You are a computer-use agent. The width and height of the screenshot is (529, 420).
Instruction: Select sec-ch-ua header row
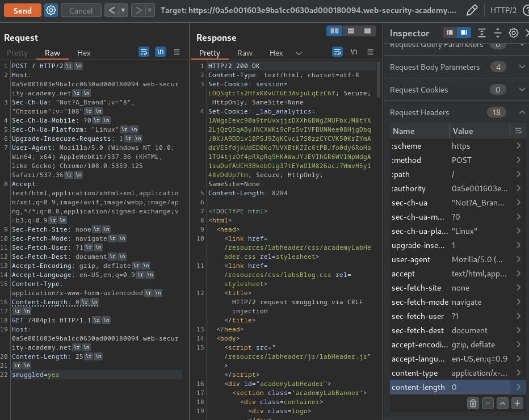(458, 203)
